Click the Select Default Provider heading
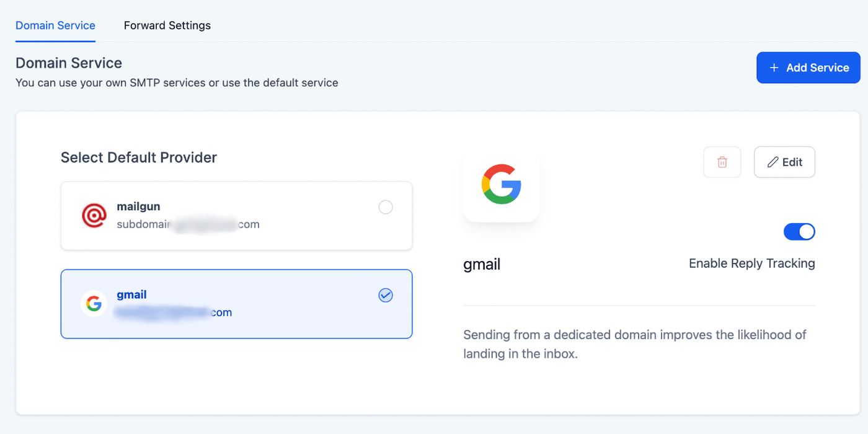Viewport: 868px width, 434px height. click(139, 157)
